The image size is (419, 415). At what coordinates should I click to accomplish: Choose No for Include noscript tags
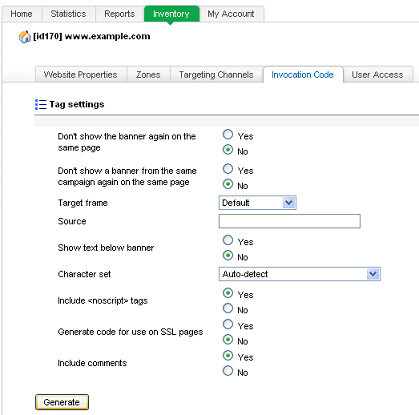tap(228, 308)
